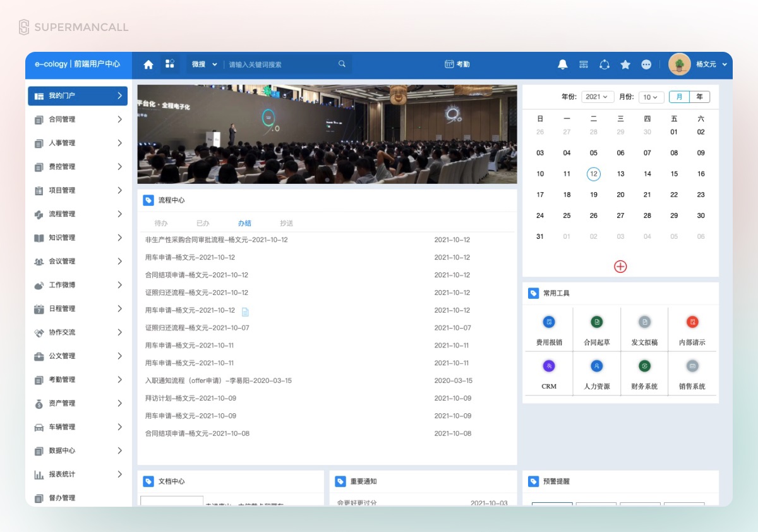Click the 协作交流 handshake icon
Viewport: 758px width, 532px height.
coord(39,333)
